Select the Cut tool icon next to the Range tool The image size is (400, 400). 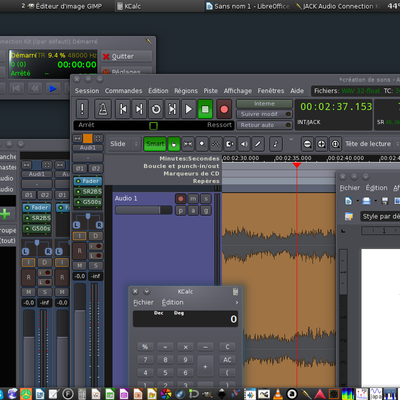point(202,144)
